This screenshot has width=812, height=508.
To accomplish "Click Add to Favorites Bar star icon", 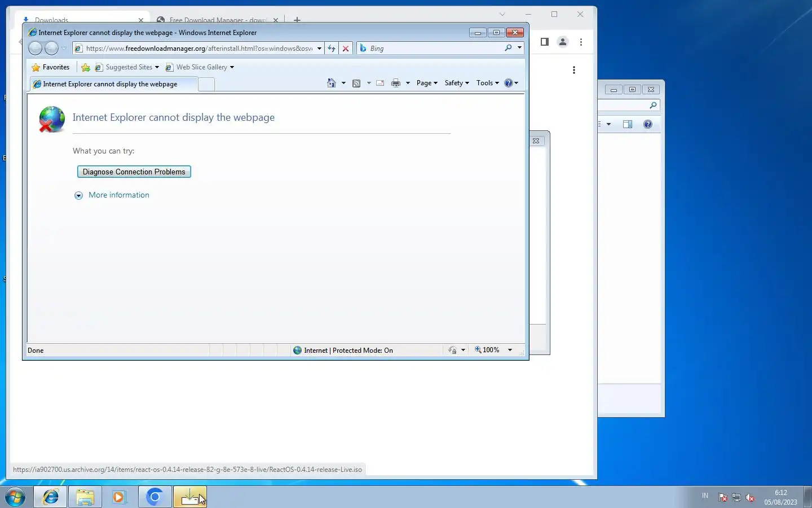I will click(86, 67).
